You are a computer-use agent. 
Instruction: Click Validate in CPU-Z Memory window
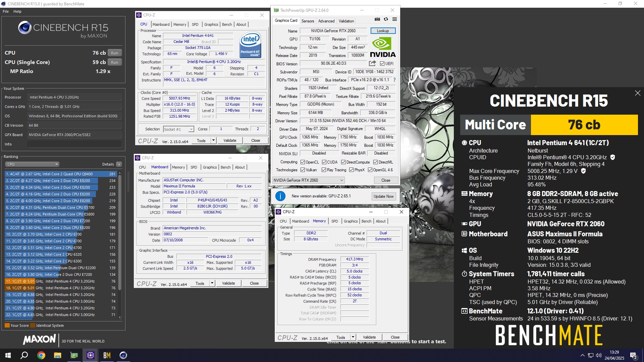(x=369, y=337)
